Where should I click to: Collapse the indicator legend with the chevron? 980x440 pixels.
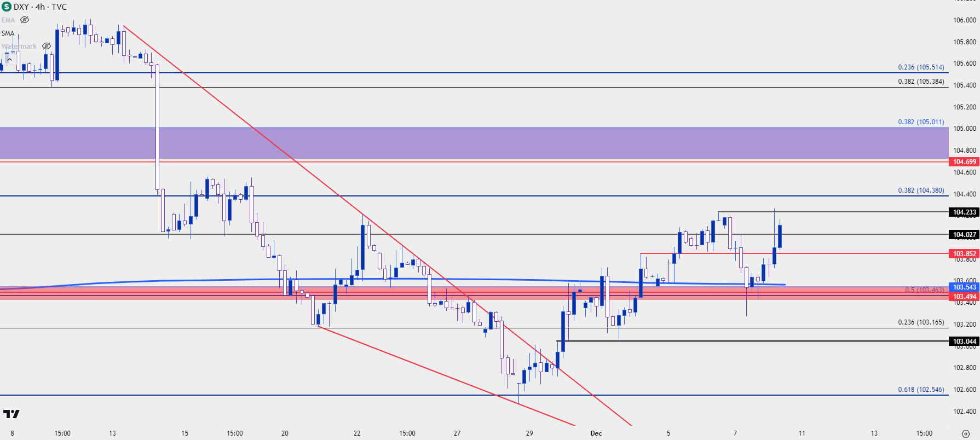click(9, 59)
